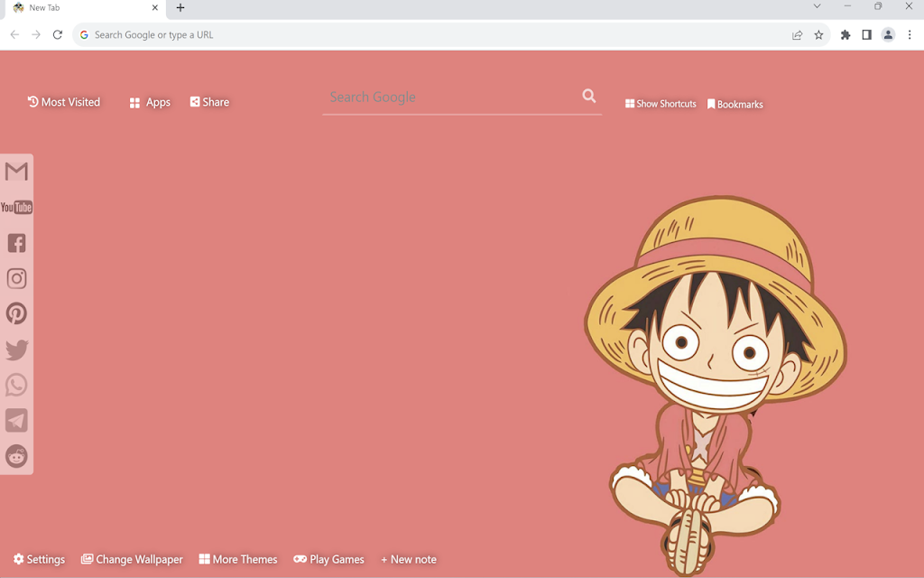The width and height of the screenshot is (924, 578).
Task: Click Change Wallpaper
Action: [132, 559]
